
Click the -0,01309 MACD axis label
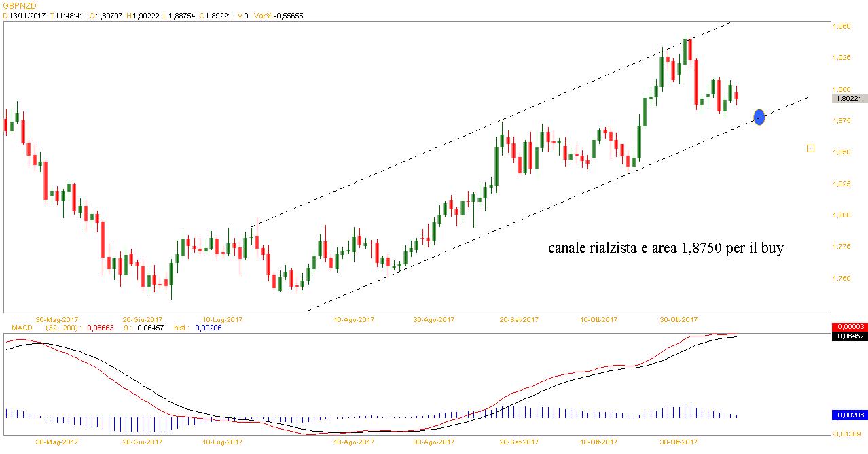(847, 434)
